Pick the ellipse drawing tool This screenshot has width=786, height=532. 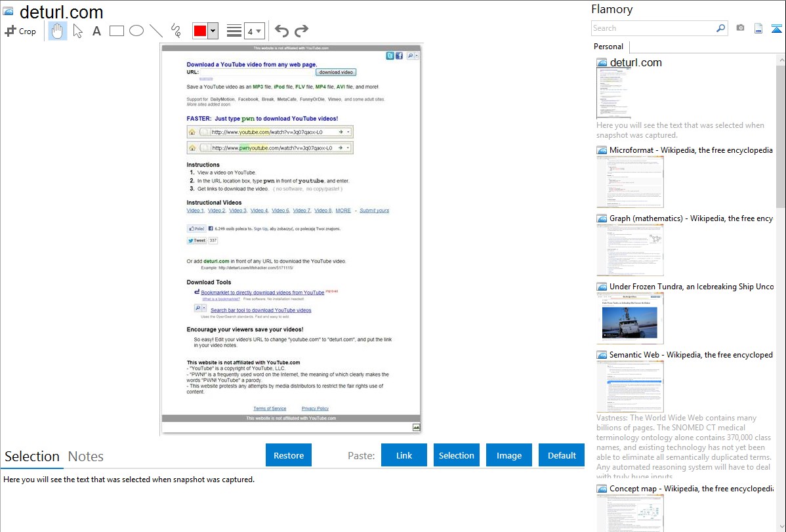(136, 31)
